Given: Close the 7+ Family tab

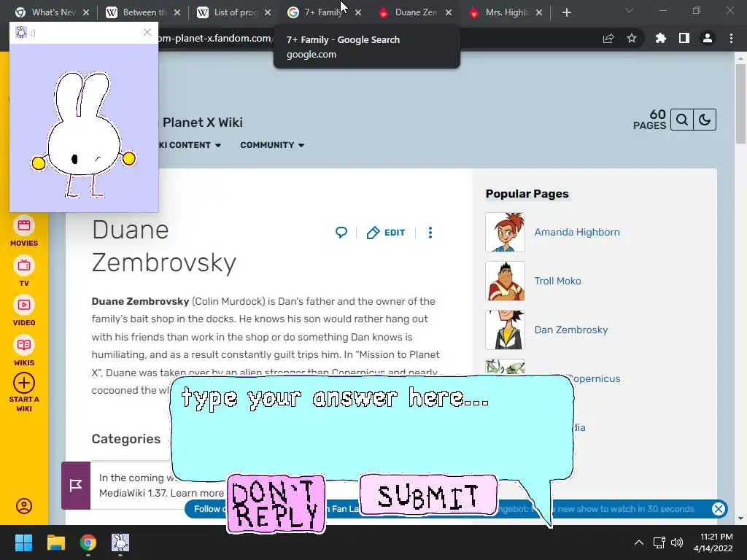Looking at the screenshot, I should point(358,13).
